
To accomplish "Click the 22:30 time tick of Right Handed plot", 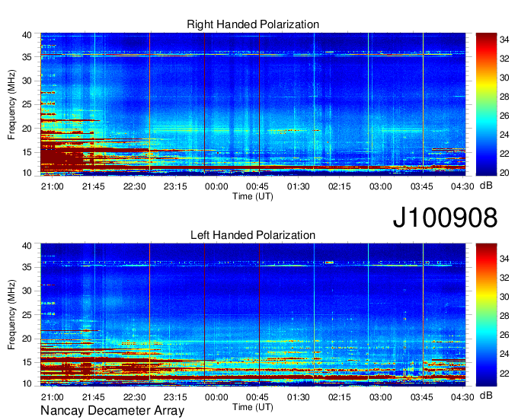I will (x=135, y=186).
